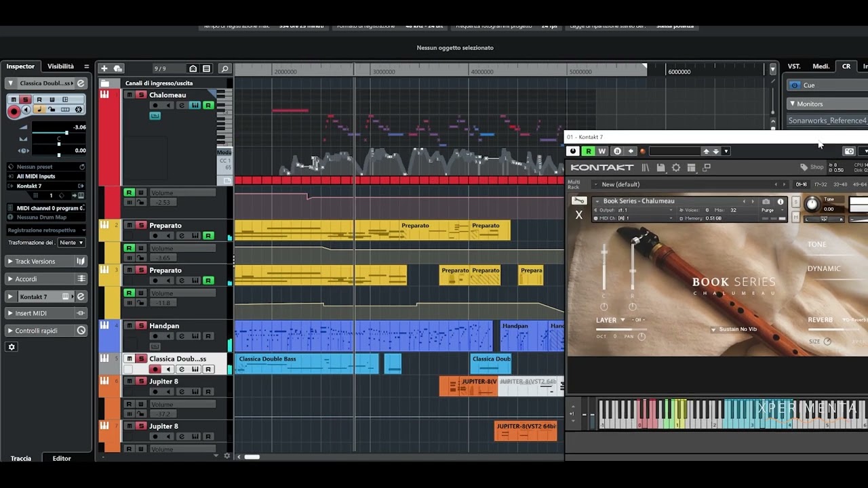868x488 pixels.
Task: Click the instrument wrench edit icon
Action: [x=578, y=201]
